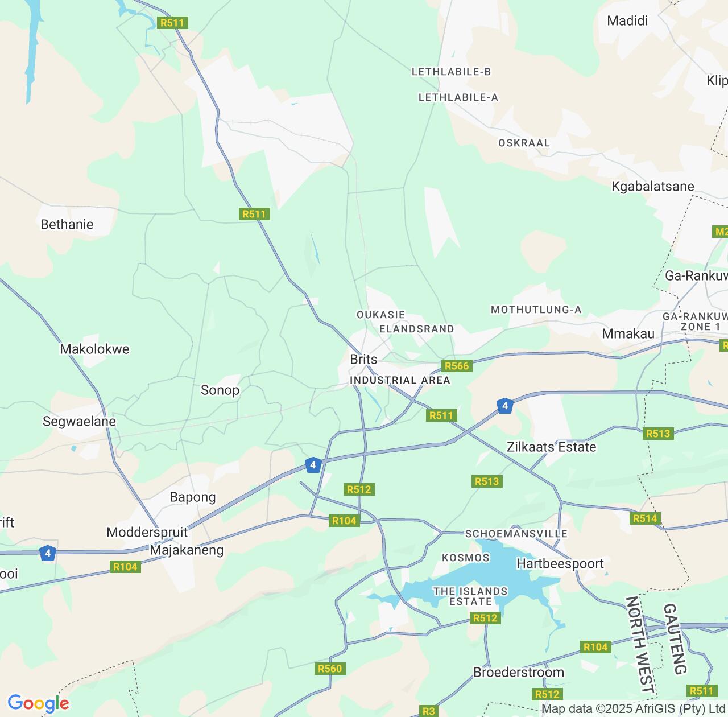Click the Makolokwe place label
This screenshot has height=717, width=728.
95,349
